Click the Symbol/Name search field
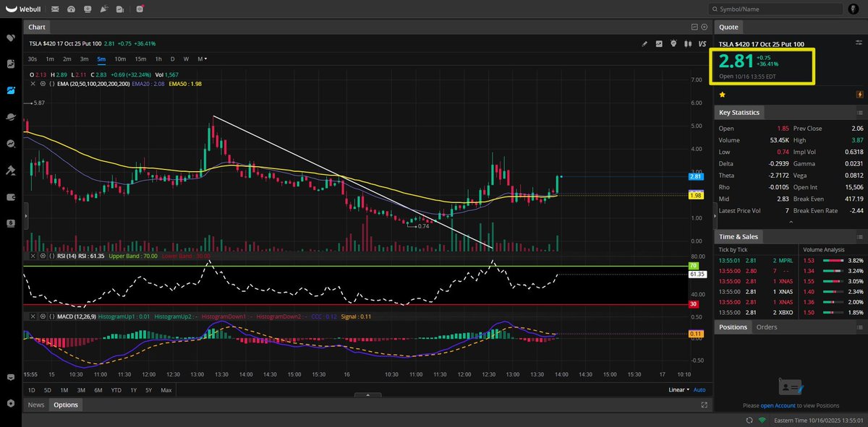Image resolution: width=868 pixels, height=427 pixels. coord(776,9)
